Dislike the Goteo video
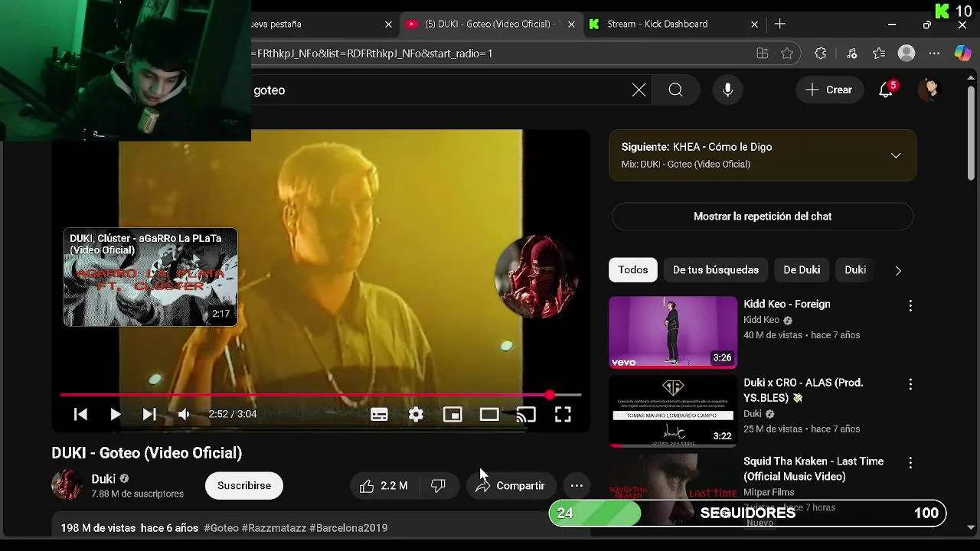This screenshot has height=551, width=980. tap(438, 486)
